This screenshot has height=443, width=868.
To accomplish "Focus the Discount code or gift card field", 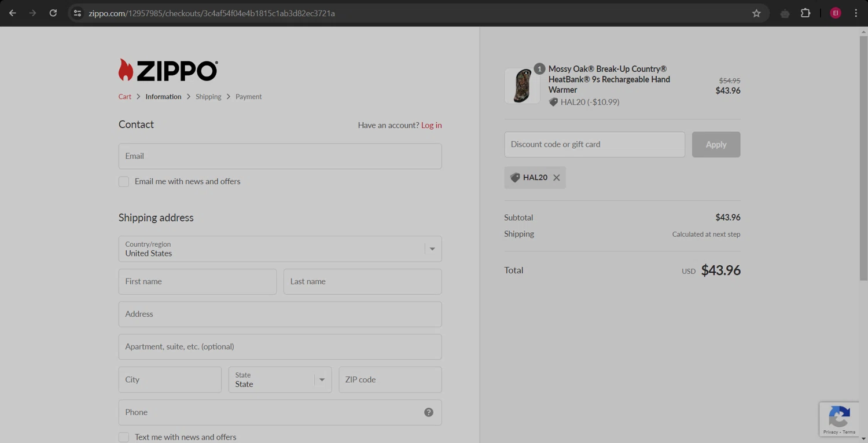I will (594, 144).
